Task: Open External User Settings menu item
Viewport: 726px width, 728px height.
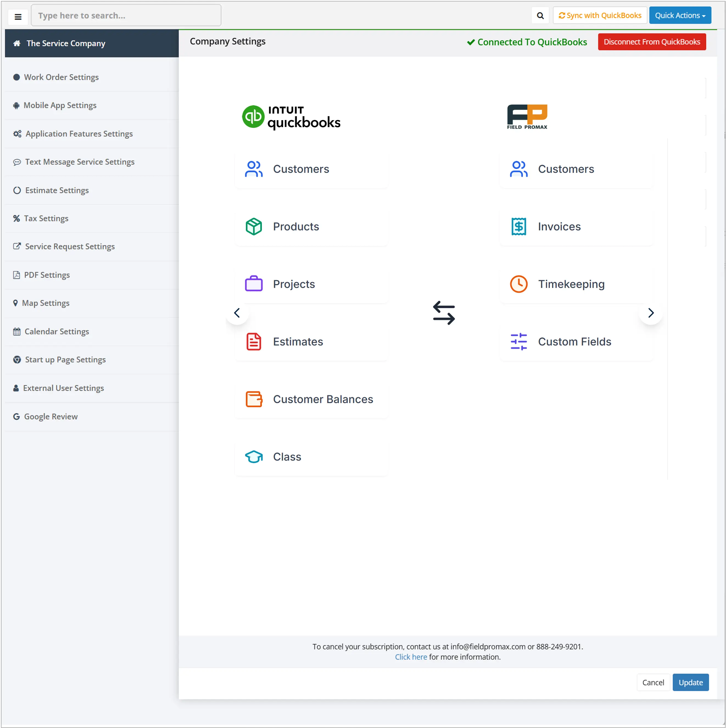Action: [x=92, y=388]
